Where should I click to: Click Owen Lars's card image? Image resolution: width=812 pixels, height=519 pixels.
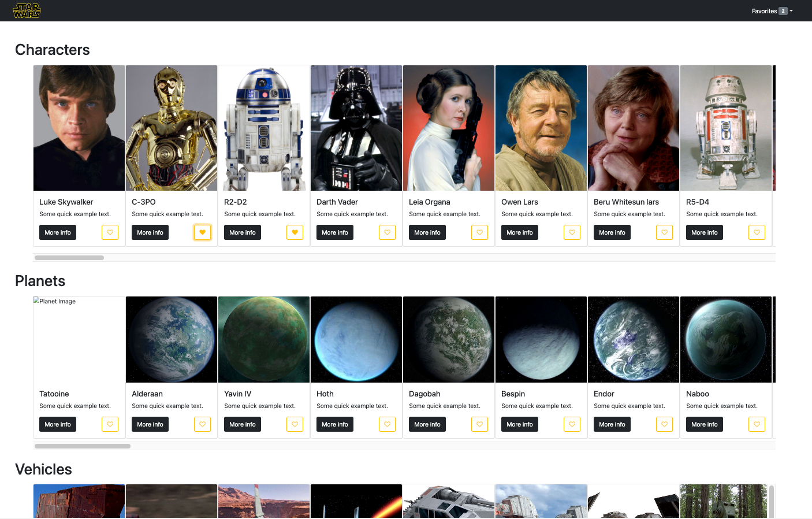(x=541, y=128)
